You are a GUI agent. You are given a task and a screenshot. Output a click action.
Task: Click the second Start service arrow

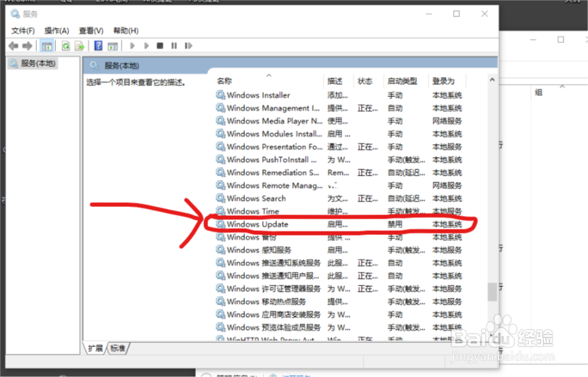147,46
